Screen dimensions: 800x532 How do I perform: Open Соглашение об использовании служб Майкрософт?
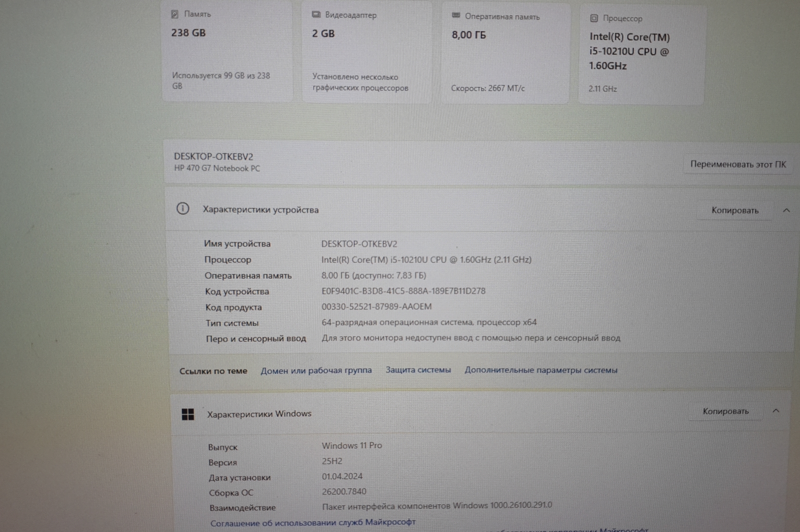point(313,523)
